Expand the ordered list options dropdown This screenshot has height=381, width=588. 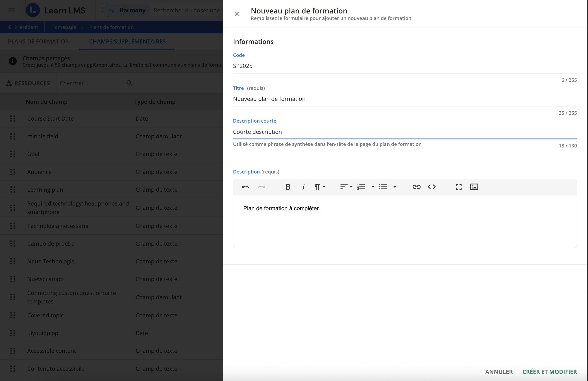pyautogui.click(x=365, y=187)
